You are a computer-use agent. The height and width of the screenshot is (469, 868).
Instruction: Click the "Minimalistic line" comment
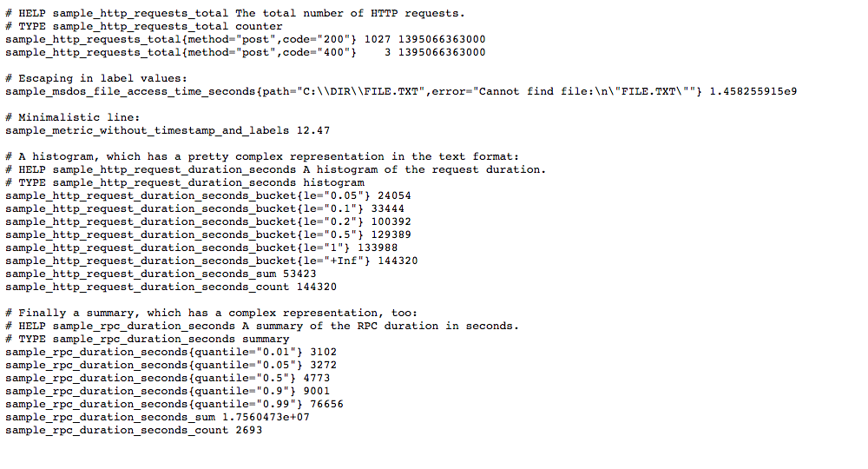tap(73, 117)
